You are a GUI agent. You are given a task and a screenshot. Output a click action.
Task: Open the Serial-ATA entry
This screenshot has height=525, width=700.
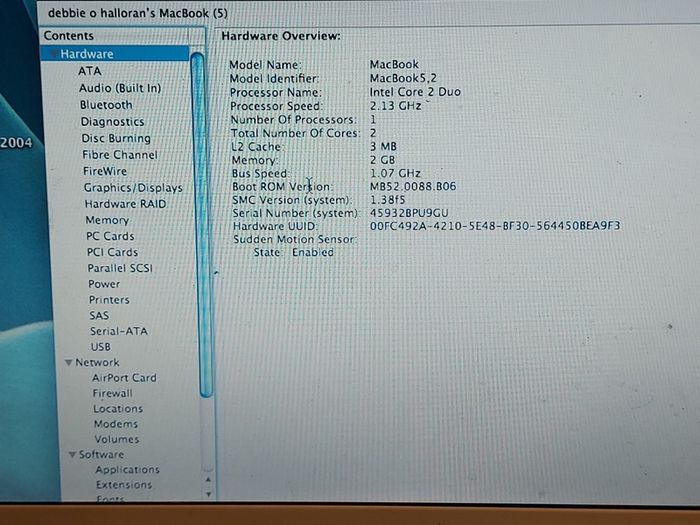coord(118,331)
